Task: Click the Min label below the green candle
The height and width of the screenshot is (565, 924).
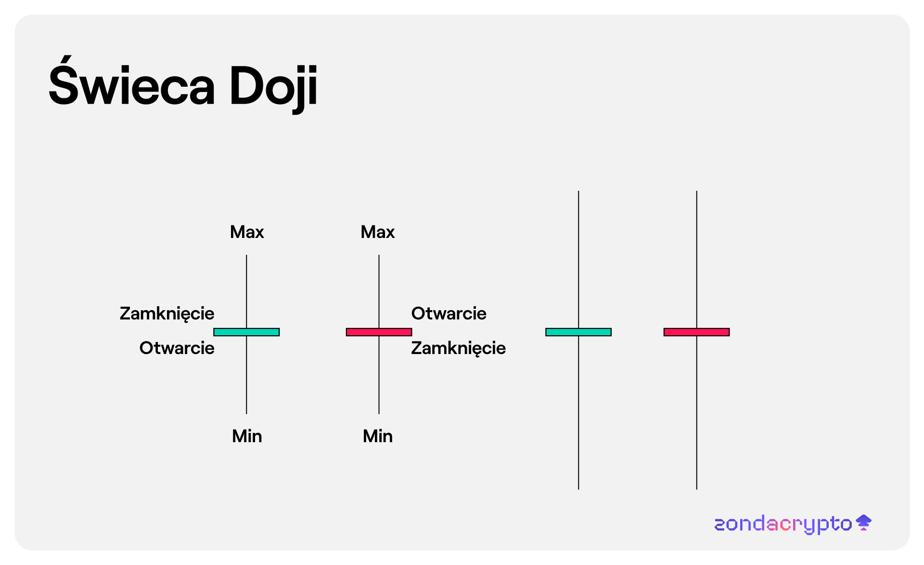Action: pos(247,436)
